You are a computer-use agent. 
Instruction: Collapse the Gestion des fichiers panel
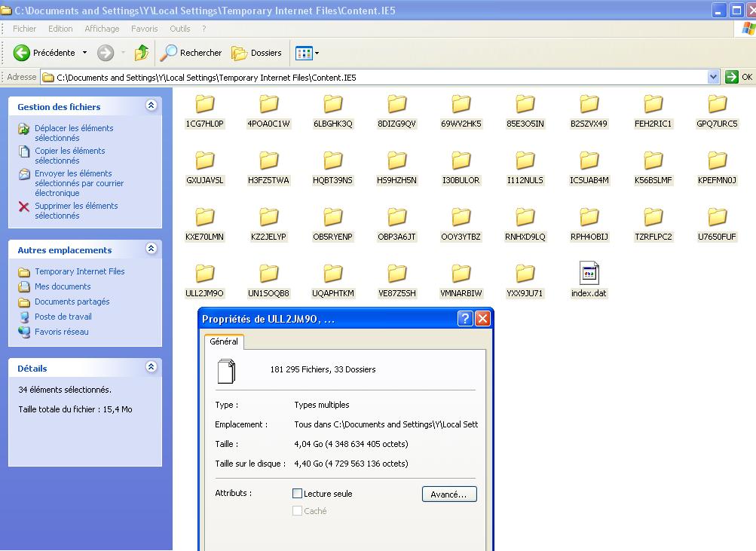[151, 106]
